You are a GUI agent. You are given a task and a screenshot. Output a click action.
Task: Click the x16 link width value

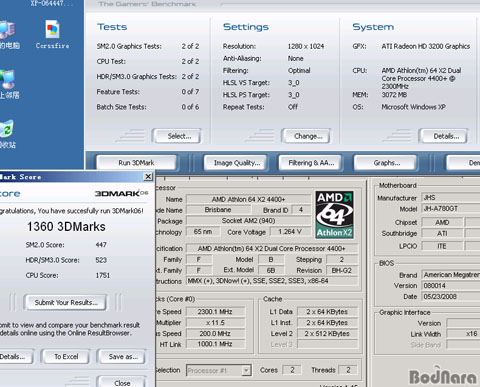coord(463,334)
